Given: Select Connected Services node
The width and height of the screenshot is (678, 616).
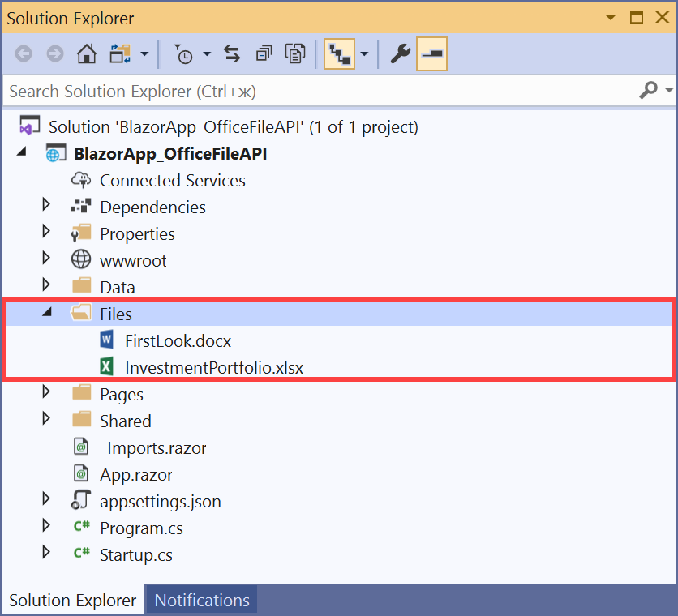Looking at the screenshot, I should (x=173, y=181).
